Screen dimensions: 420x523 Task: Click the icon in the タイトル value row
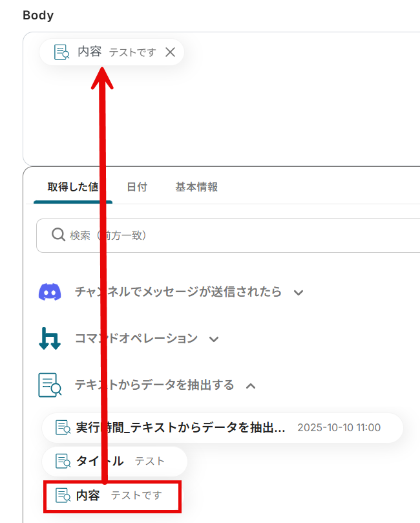[63, 462]
